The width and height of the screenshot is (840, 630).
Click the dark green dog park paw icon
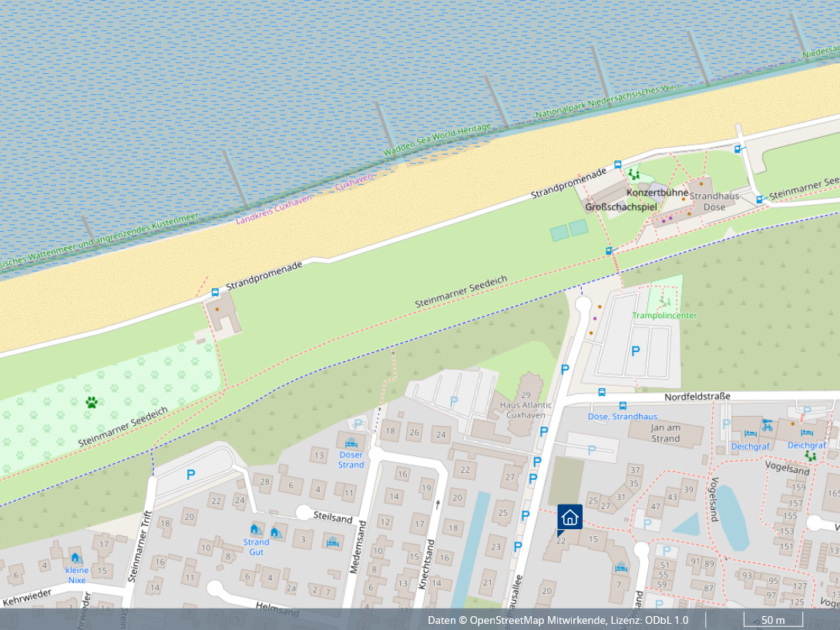point(92,402)
